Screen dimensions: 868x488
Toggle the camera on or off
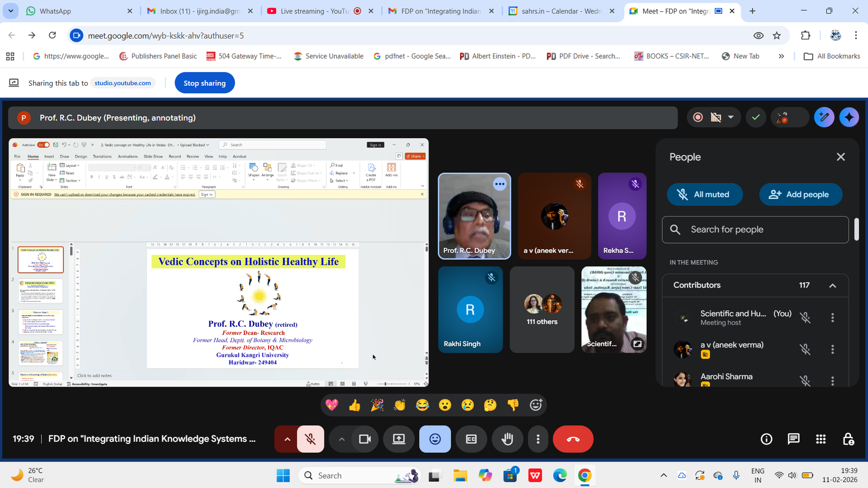[365, 439]
